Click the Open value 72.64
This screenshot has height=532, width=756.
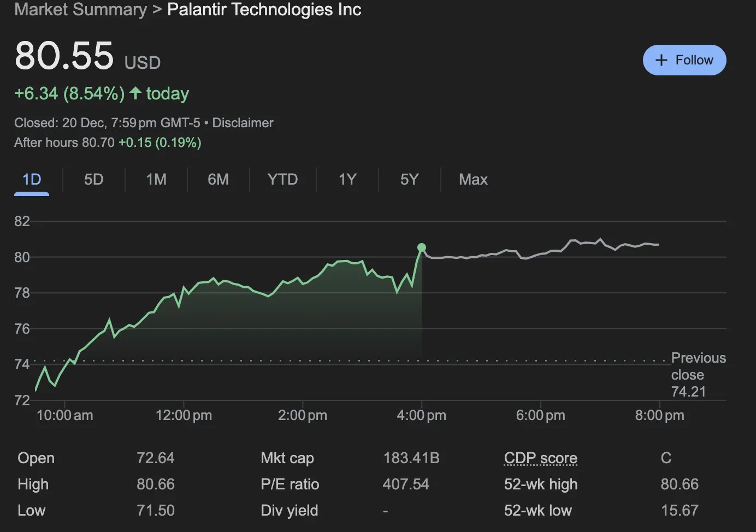pyautogui.click(x=156, y=458)
